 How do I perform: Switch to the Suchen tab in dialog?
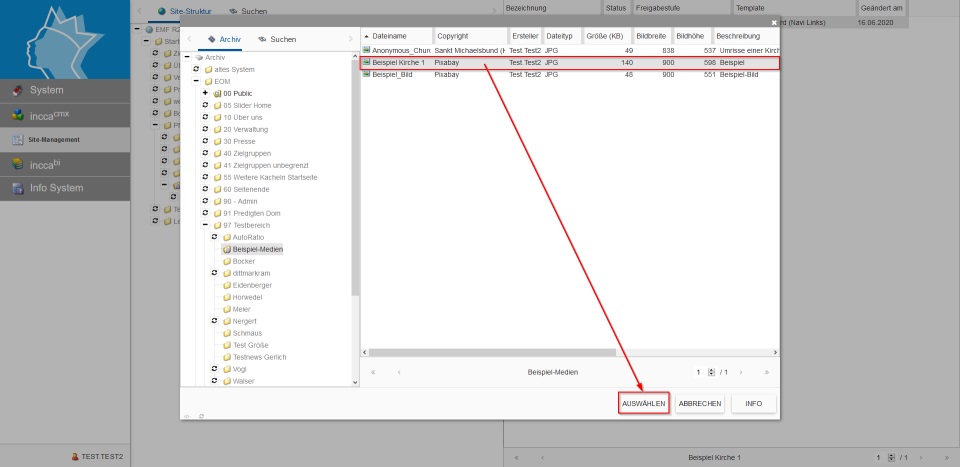(x=277, y=39)
